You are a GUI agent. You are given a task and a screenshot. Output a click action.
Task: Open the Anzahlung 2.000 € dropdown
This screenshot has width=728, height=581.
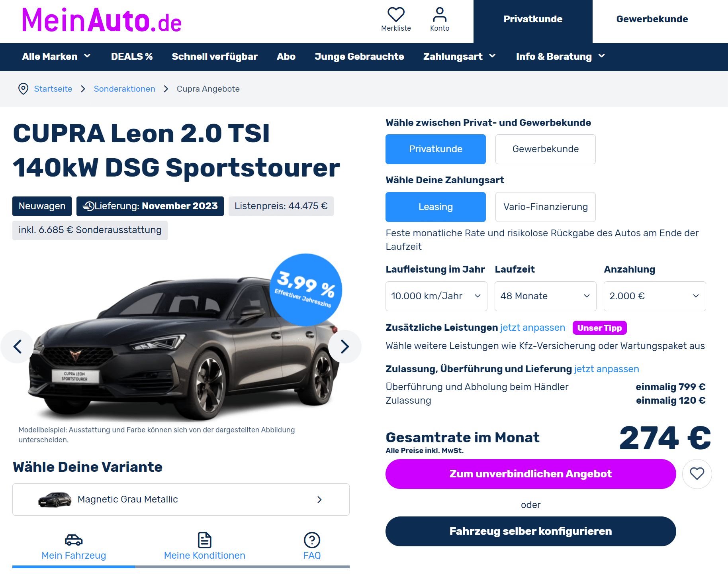pyautogui.click(x=654, y=296)
